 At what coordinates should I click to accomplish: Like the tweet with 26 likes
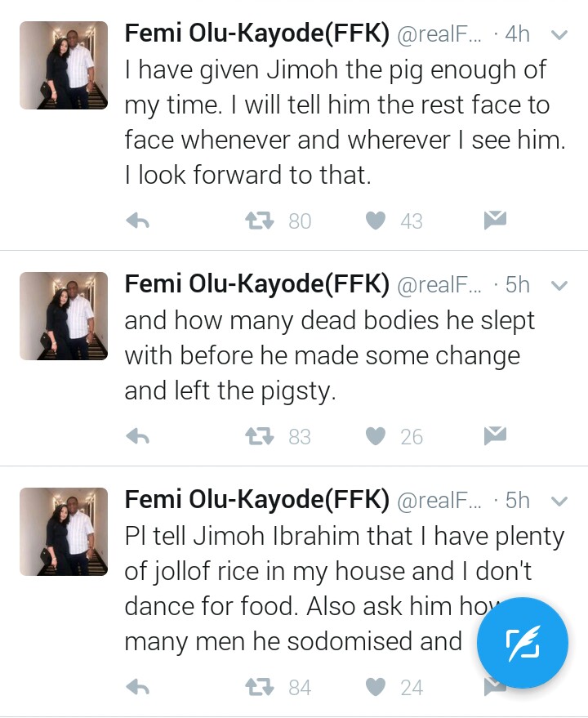[x=375, y=437]
